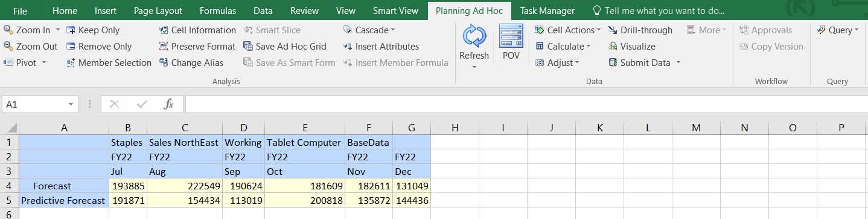This screenshot has height=219, width=868.
Task: Open Member Selection
Action: [108, 62]
